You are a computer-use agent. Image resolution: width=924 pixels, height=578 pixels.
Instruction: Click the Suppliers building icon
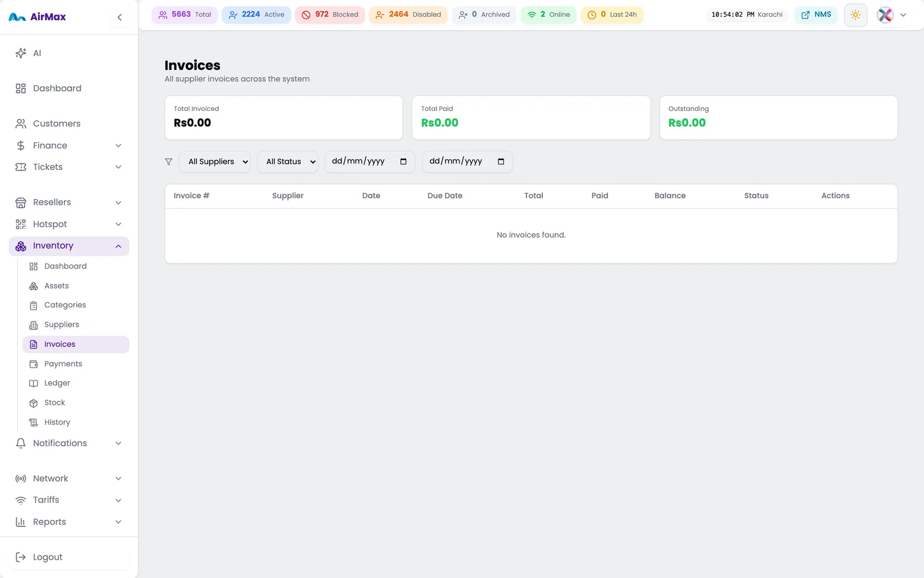[x=33, y=325]
